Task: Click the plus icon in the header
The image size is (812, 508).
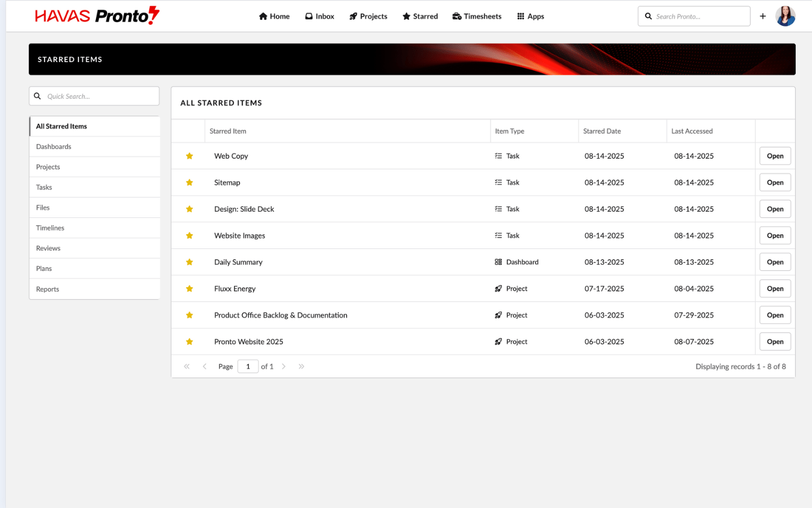Action: pos(762,16)
